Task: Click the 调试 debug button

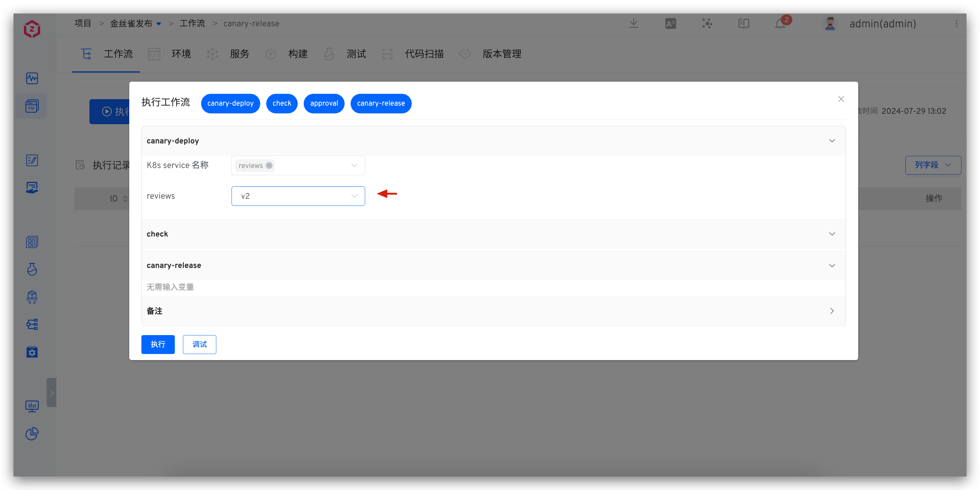Action: (x=199, y=344)
